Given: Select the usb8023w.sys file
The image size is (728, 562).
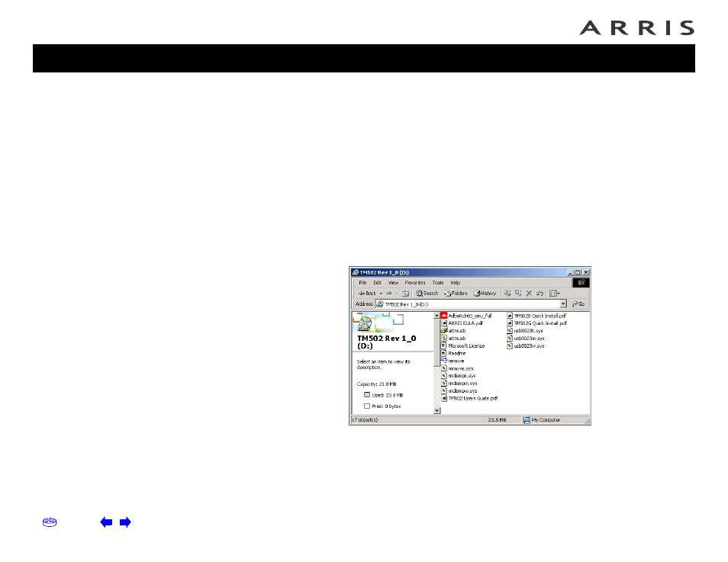Looking at the screenshot, I should (526, 345).
